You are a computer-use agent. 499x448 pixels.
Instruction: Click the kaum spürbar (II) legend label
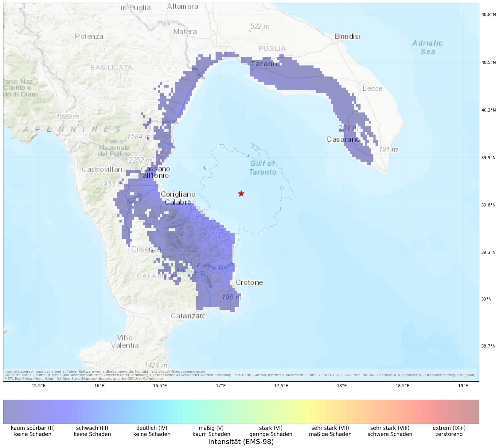(33, 428)
